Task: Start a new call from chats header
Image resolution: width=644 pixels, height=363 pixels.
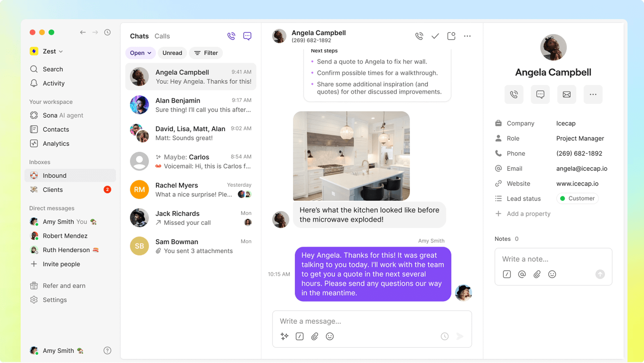Action: pyautogui.click(x=231, y=36)
